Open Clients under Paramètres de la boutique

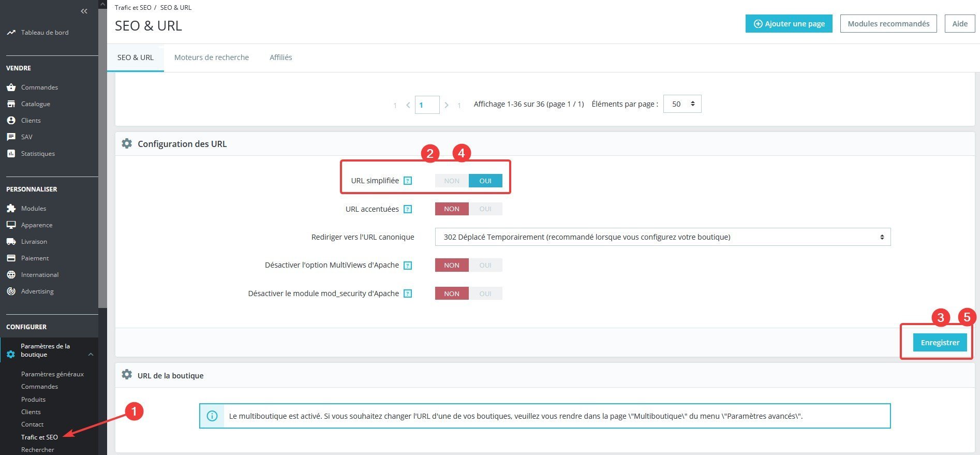31,412
